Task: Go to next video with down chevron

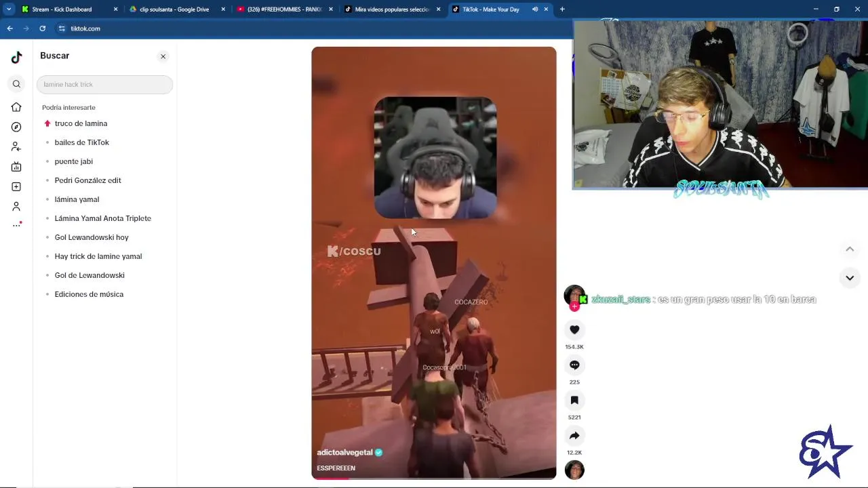Action: point(849,278)
